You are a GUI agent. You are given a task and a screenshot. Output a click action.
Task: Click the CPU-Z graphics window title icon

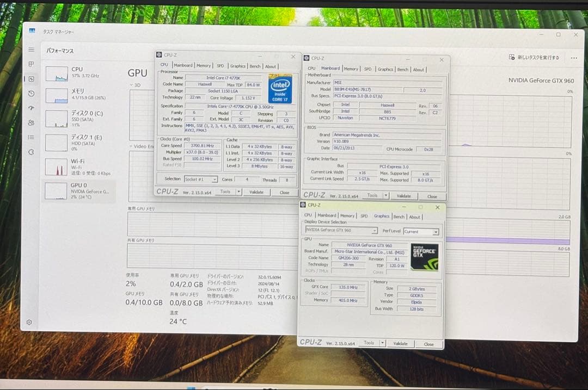click(303, 205)
